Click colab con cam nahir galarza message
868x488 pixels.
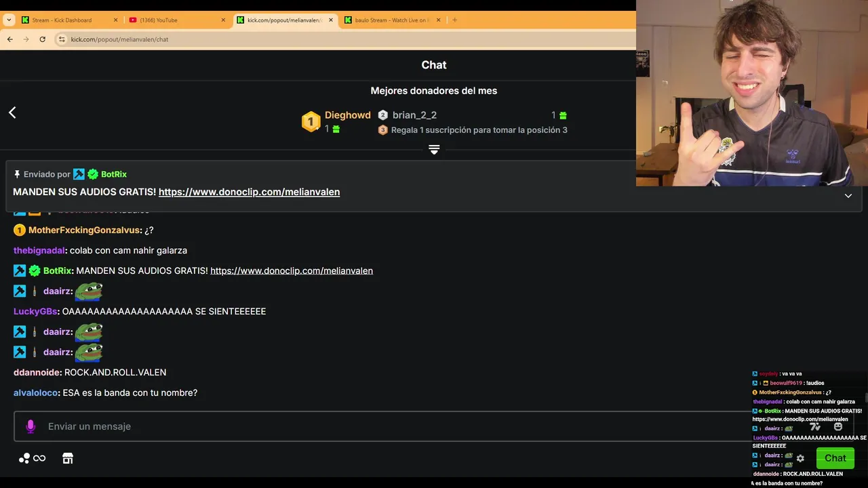tap(128, 250)
